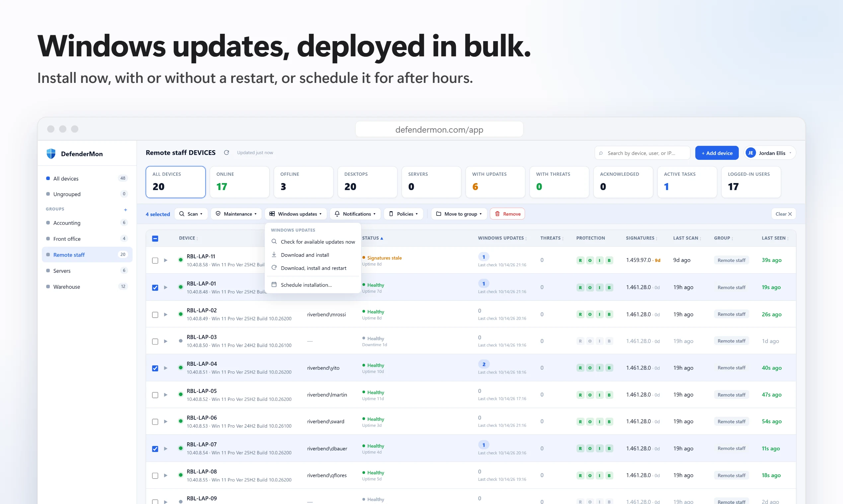The height and width of the screenshot is (504, 843).
Task: Open the Maintenance dropdown menu
Action: (236, 214)
